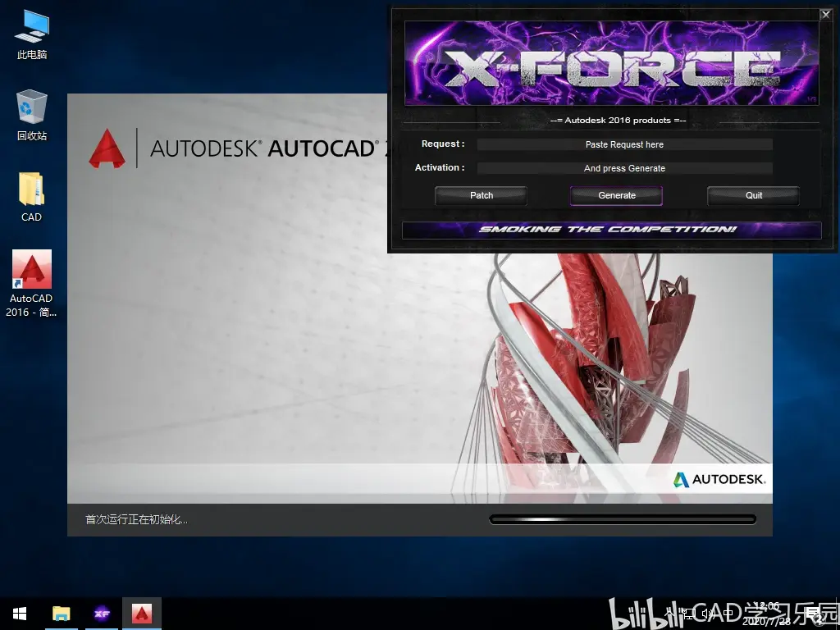
Task: Click the Patch button
Action: (481, 195)
